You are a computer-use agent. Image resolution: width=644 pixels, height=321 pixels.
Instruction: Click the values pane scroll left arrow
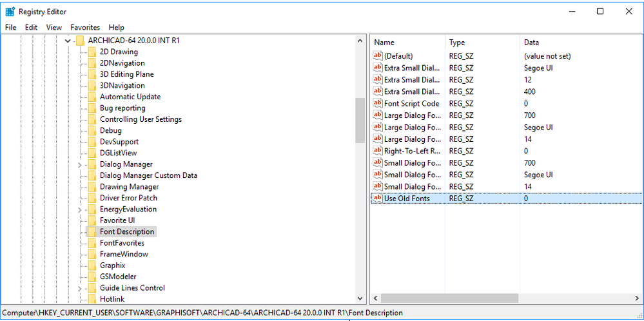(375, 298)
